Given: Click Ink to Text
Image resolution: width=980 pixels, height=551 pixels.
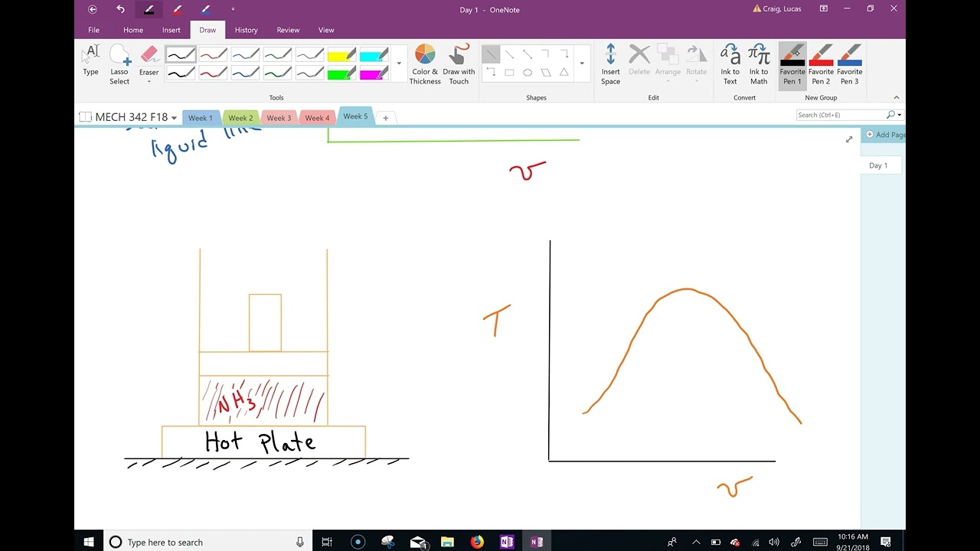Looking at the screenshot, I should click(730, 64).
